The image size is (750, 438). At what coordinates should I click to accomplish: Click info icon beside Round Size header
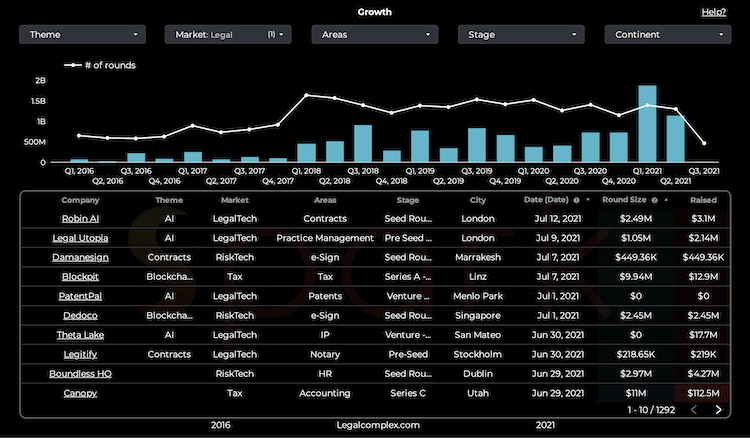coord(654,200)
